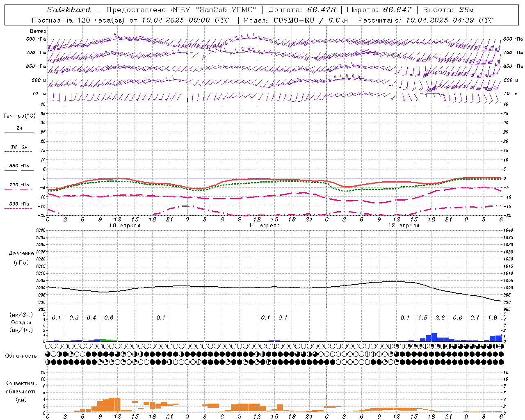Select the 1.9 precipitation total
The width and height of the screenshot is (525, 420).
click(492, 318)
